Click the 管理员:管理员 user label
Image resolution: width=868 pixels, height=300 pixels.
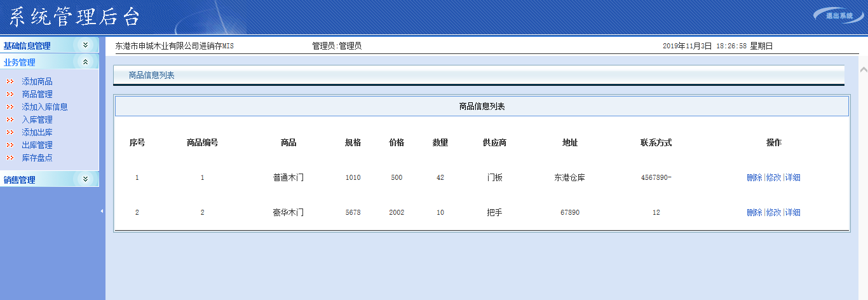(337, 46)
